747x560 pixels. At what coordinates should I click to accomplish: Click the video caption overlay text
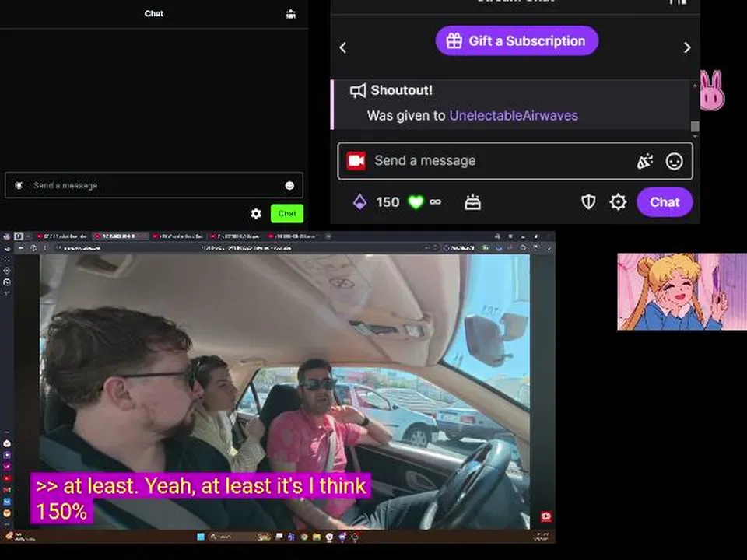pyautogui.click(x=201, y=498)
